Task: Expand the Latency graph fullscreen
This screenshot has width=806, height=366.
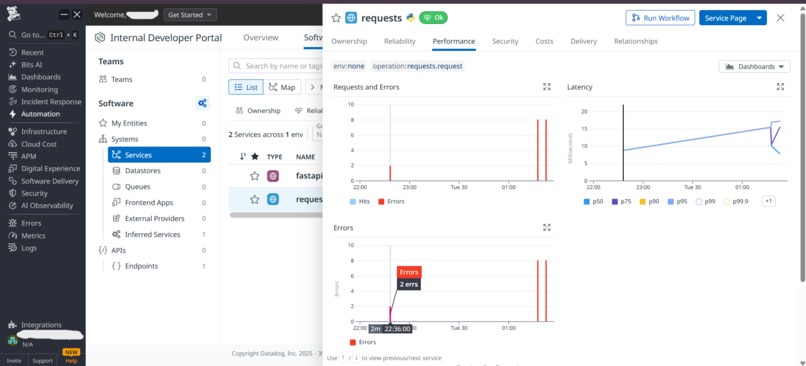Action: (x=780, y=87)
